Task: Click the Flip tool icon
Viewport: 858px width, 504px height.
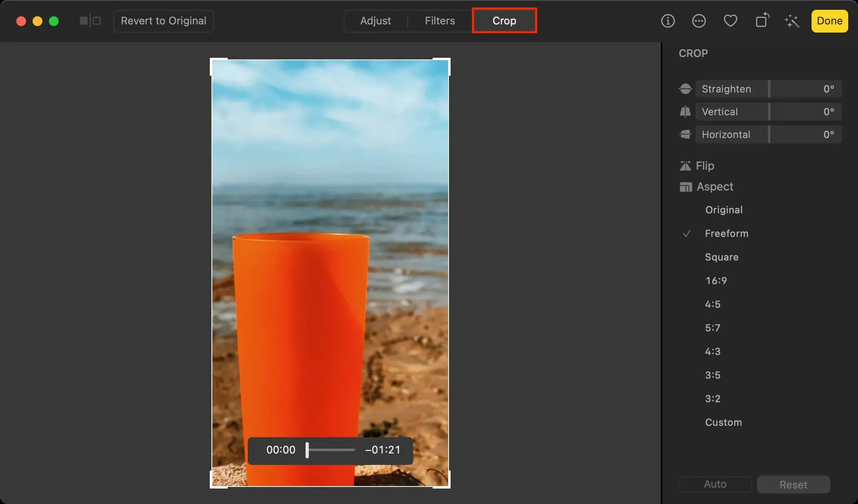Action: 684,166
